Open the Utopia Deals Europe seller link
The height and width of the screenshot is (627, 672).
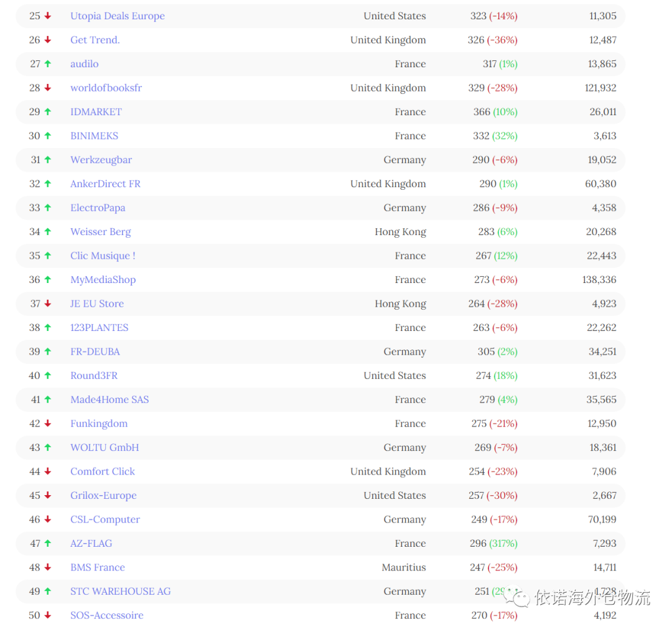pos(118,16)
